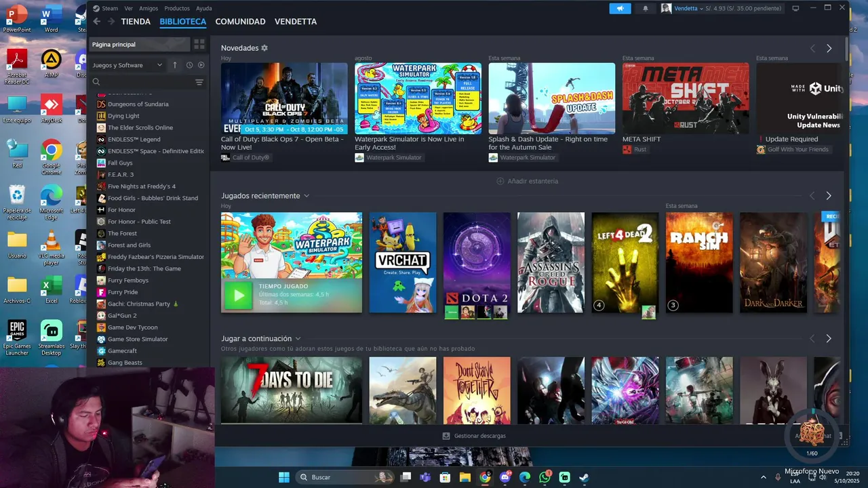Screen dimensions: 868x488
Task: Open the notifications bell in Steam
Action: coord(645,8)
